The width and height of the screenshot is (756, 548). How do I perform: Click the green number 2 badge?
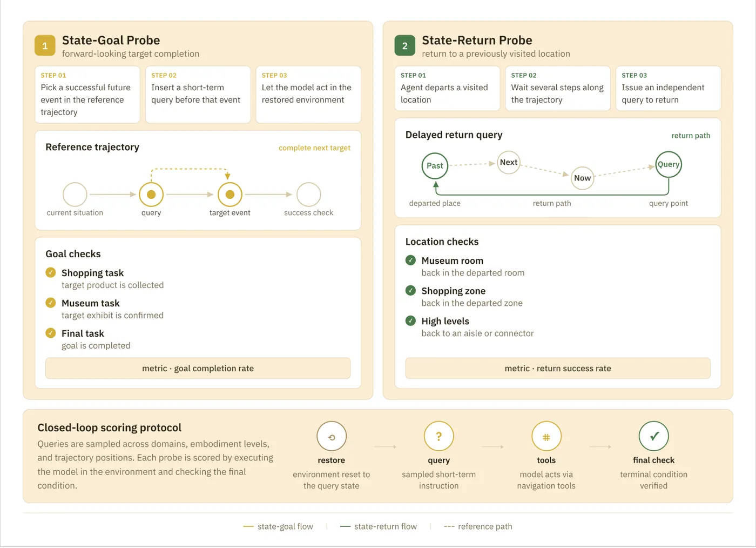(x=404, y=46)
